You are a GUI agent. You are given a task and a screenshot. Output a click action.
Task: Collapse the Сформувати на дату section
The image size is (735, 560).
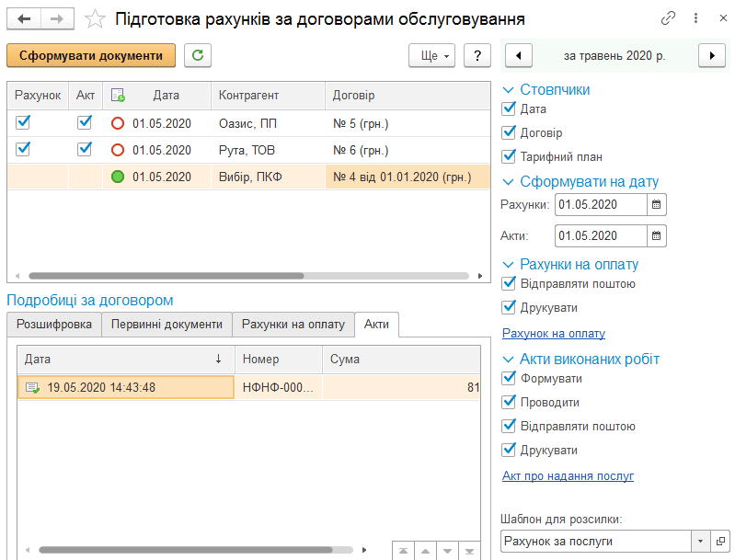(x=508, y=181)
